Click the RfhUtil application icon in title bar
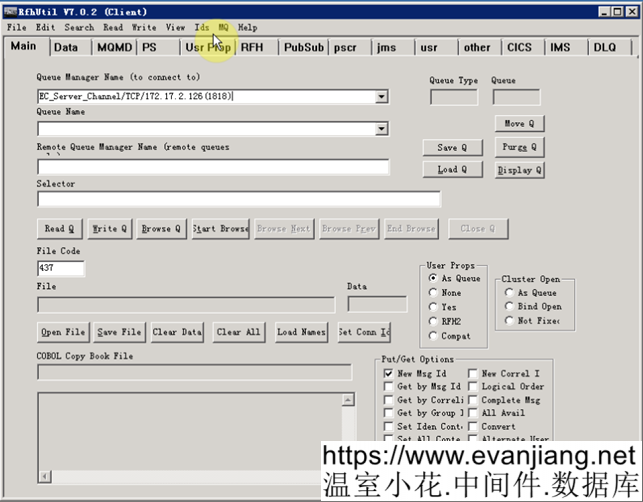Viewport: 643px width, 502px height. [9, 8]
